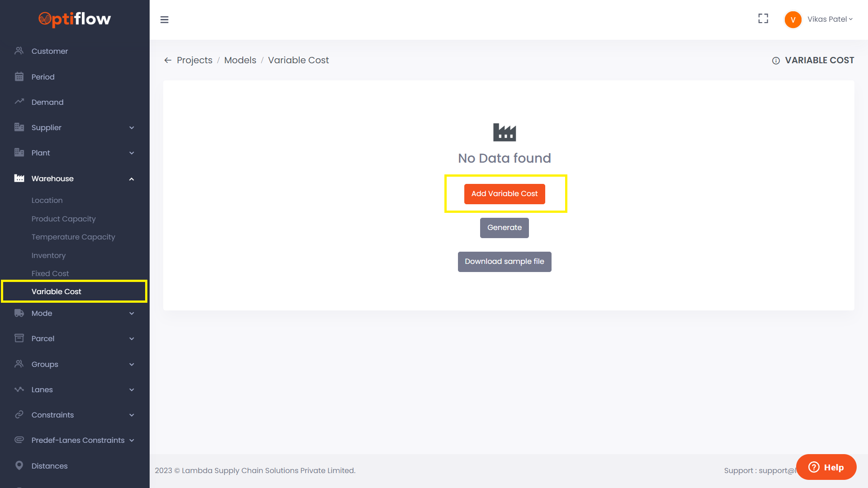
Task: Open the Vikas Patel user dropdown
Action: (x=830, y=19)
